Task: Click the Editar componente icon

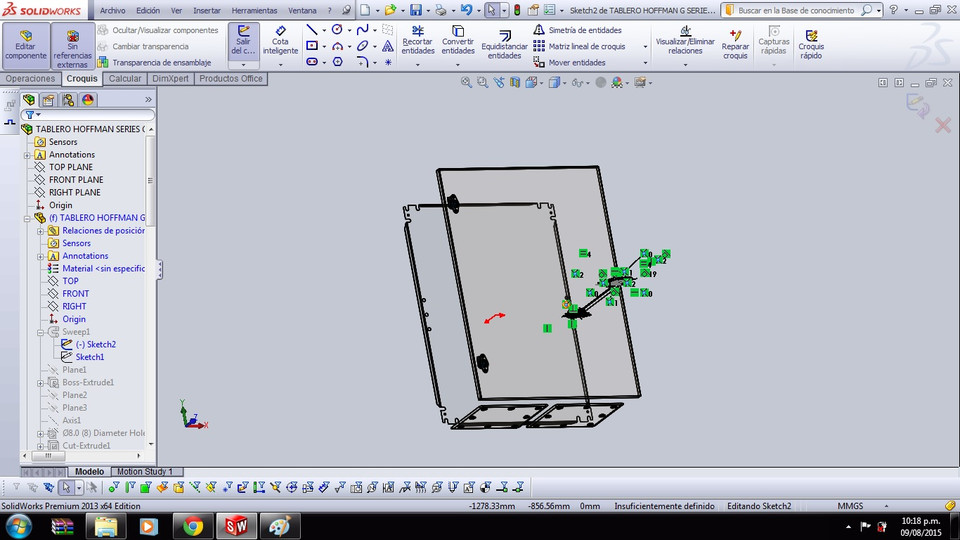Action: [x=25, y=45]
